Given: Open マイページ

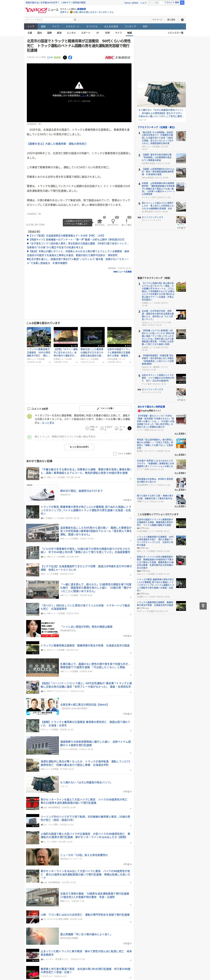Looking at the screenshot, I should pos(157,20).
